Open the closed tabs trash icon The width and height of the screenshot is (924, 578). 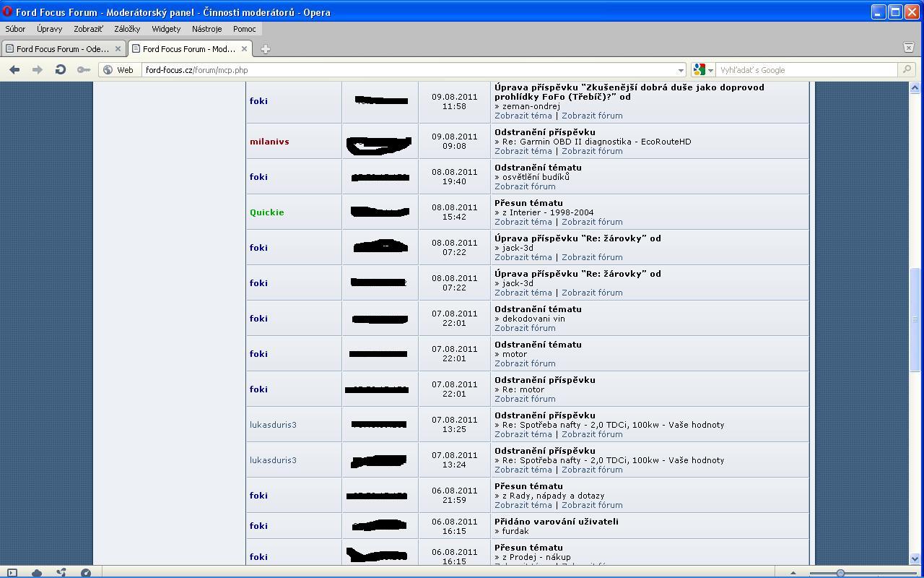tap(909, 48)
